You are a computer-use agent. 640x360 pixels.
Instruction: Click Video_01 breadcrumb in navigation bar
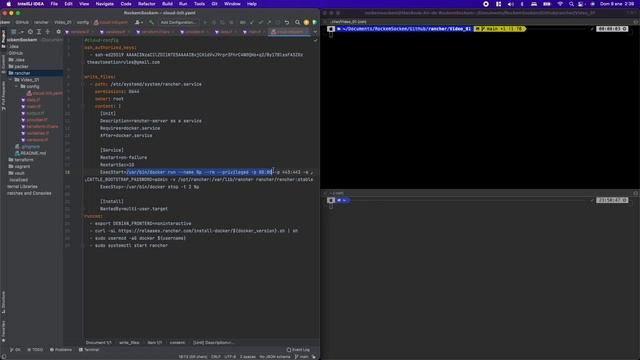(62, 22)
